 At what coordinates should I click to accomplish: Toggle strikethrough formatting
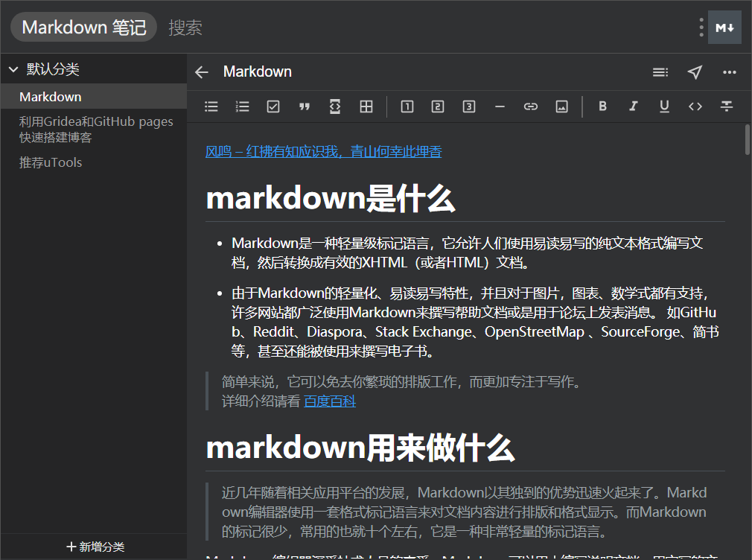[x=726, y=106]
